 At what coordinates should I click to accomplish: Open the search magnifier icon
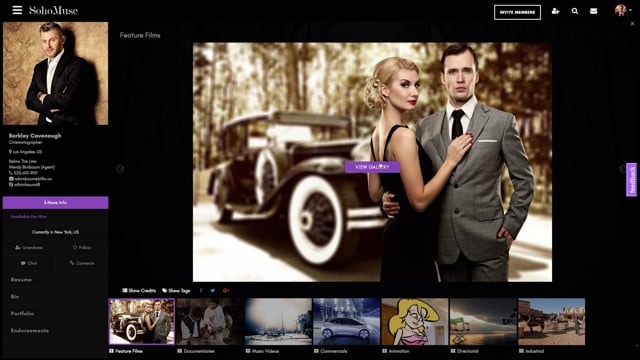point(575,11)
